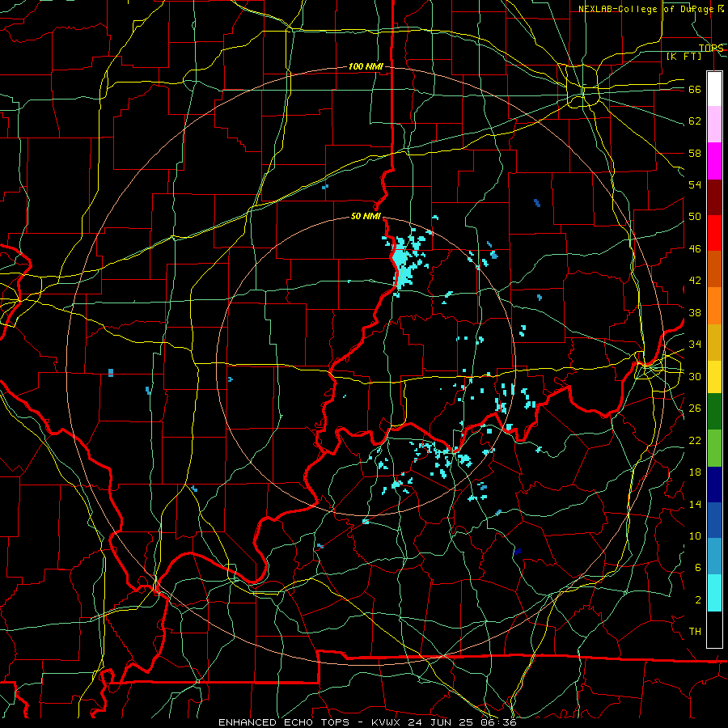Viewport: 728px width, 728px height.
Task: Click the 06:36 time stamp
Action: [499, 722]
